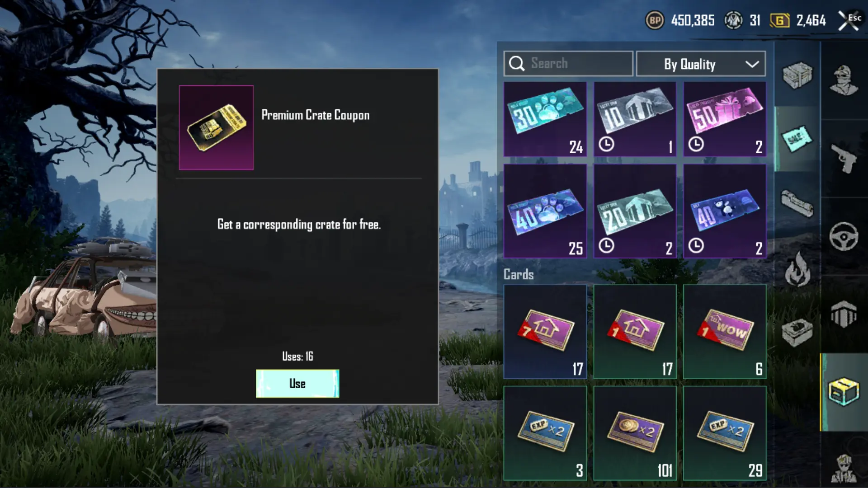This screenshot has height=488, width=868.
Task: Switch to the SALE coupon tab
Action: tap(797, 139)
